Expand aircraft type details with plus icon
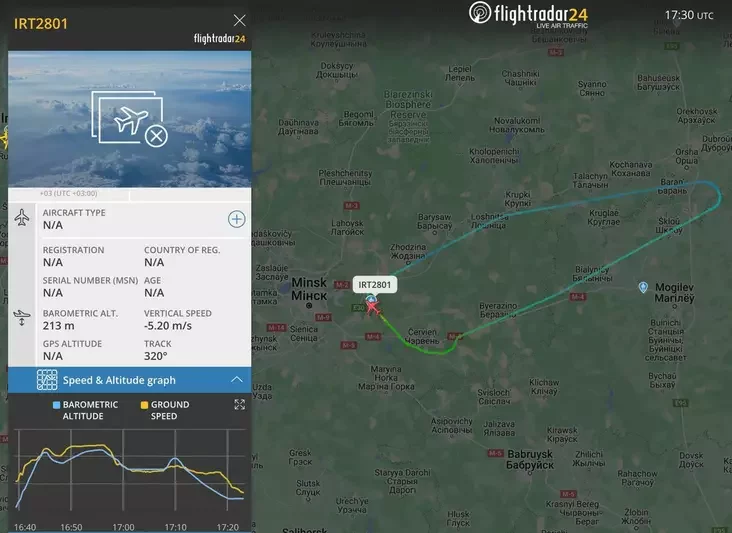The image size is (732, 533). (x=237, y=219)
